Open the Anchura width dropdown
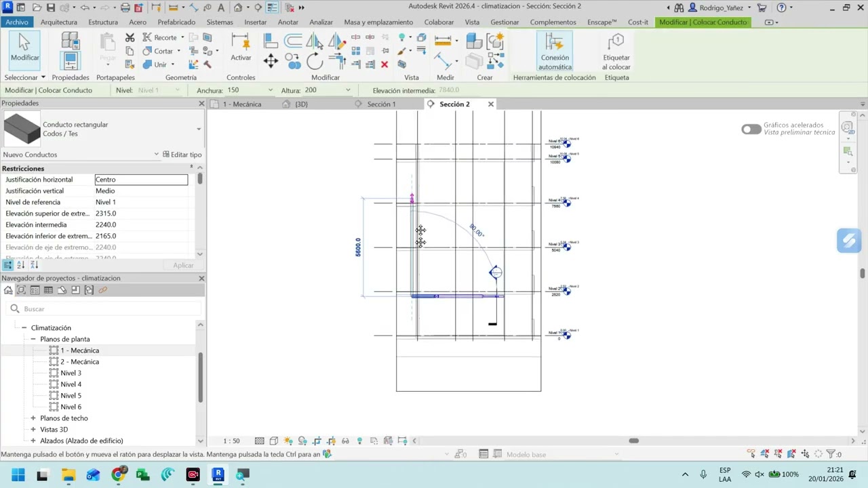The width and height of the screenshot is (868, 488). 271,90
